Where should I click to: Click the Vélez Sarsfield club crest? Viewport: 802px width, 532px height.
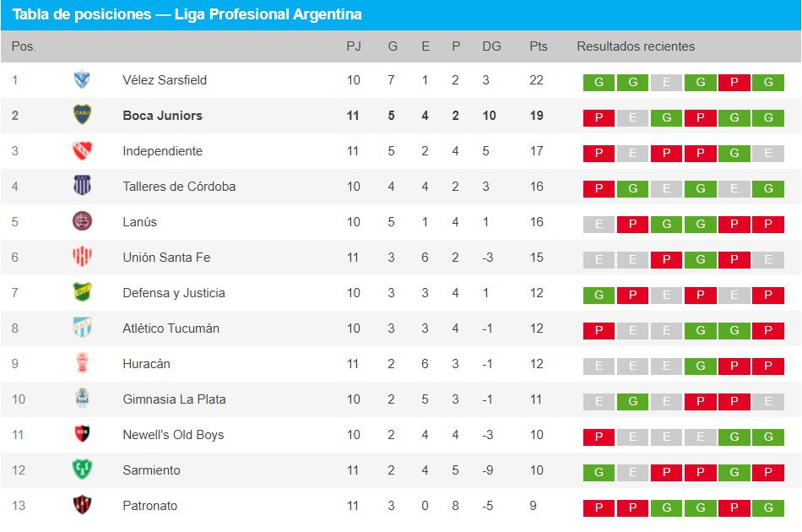82,80
